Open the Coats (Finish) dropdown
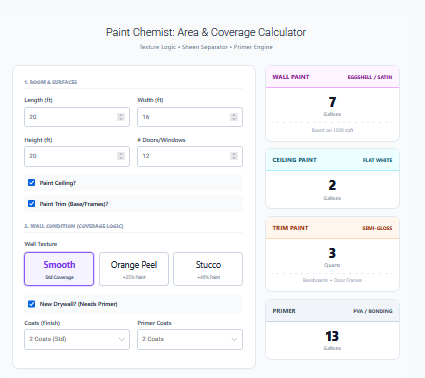425x378 pixels. (x=77, y=339)
